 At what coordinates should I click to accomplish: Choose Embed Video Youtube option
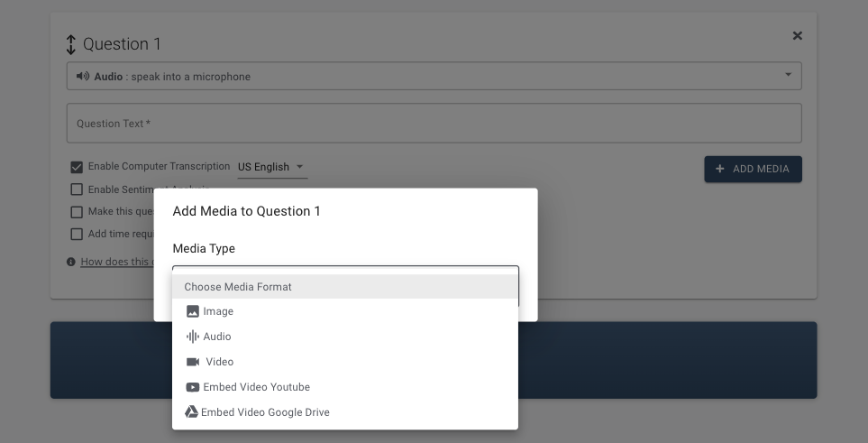pyautogui.click(x=256, y=387)
